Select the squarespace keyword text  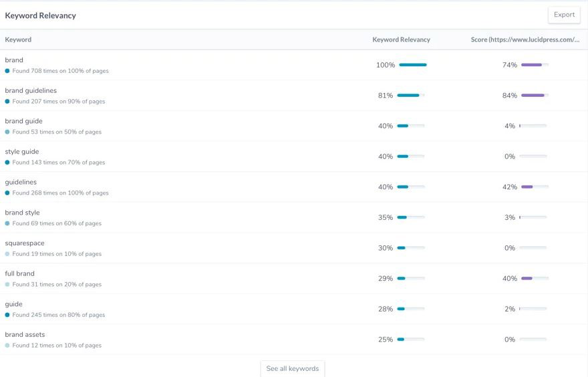click(25, 243)
